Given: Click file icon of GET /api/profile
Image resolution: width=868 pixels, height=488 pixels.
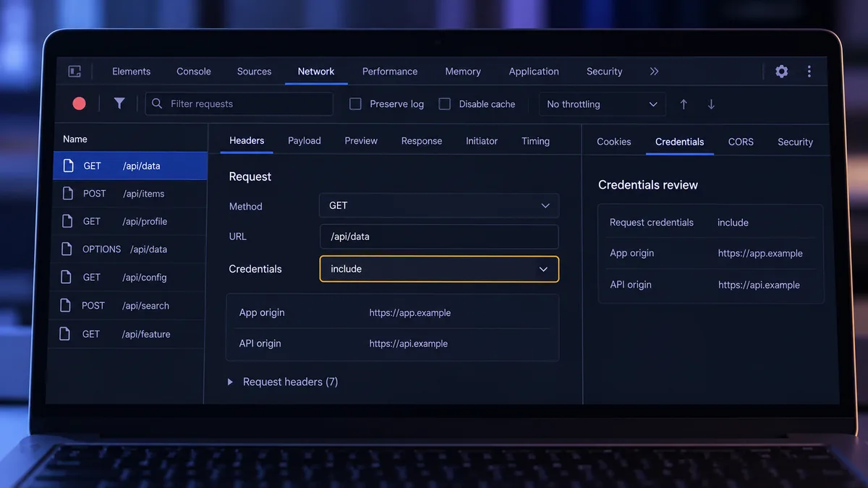Looking at the screenshot, I should pos(68,221).
